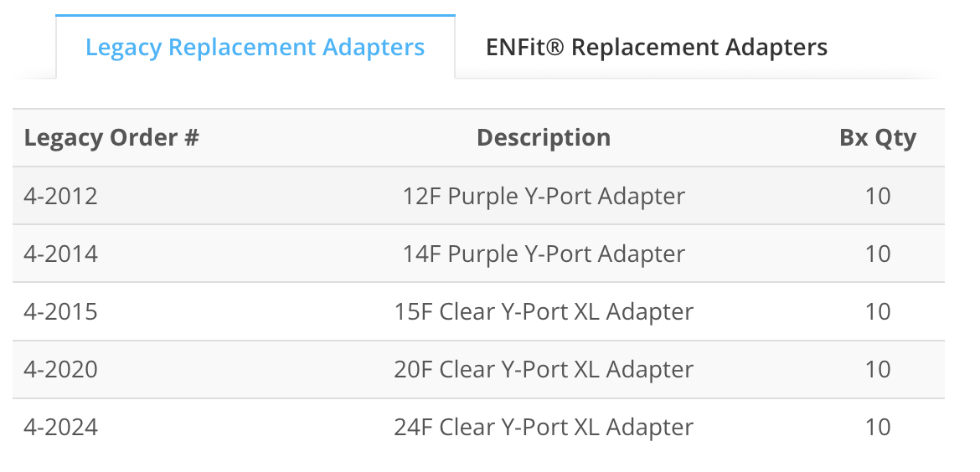This screenshot has height=472, width=980.
Task: Click 20F Clear Y-Port XL Adapter description
Action: [544, 370]
